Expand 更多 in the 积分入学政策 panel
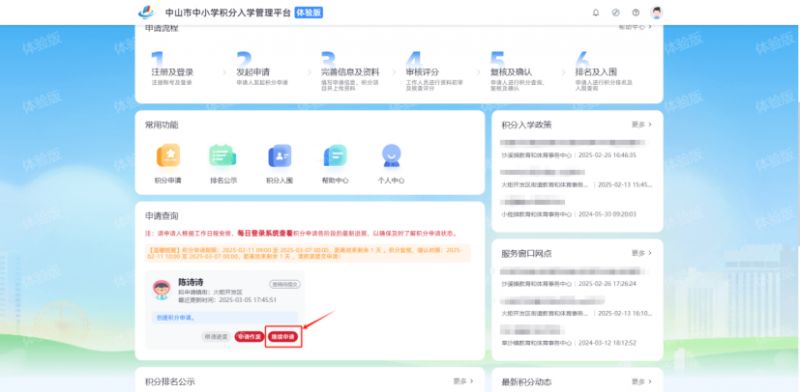This screenshot has height=392, width=800. [x=641, y=125]
